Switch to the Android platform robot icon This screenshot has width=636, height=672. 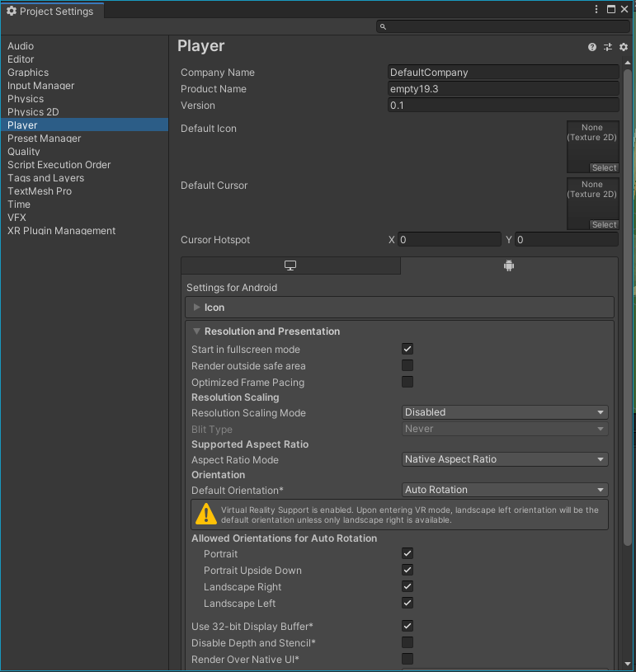click(508, 266)
